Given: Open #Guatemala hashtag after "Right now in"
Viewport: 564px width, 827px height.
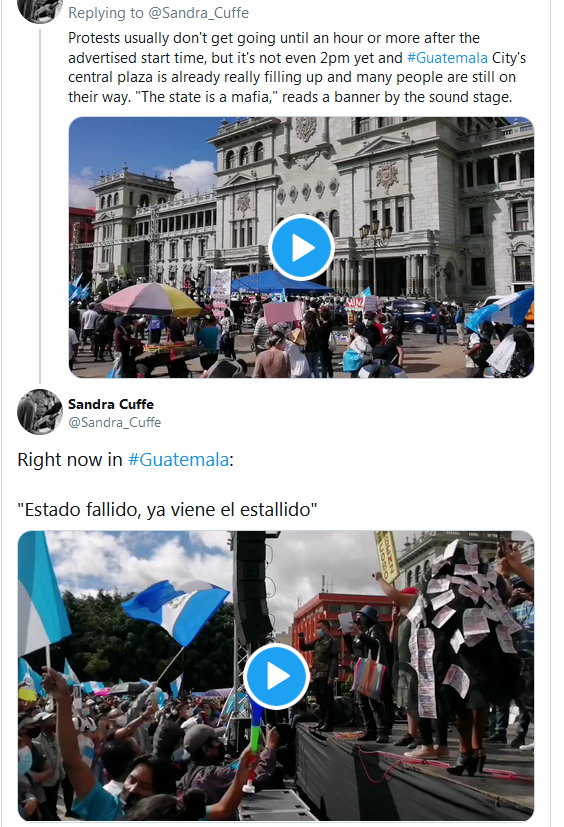Looking at the screenshot, I should point(178,459).
